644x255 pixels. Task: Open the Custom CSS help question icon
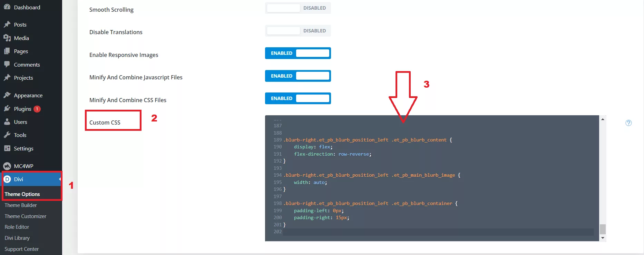628,123
